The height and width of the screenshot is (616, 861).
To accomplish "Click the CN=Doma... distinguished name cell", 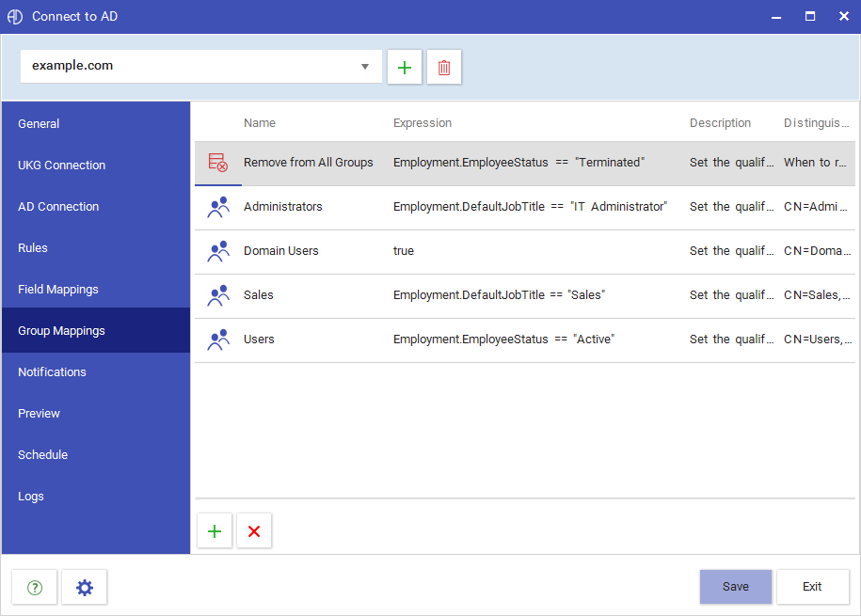I will click(817, 251).
